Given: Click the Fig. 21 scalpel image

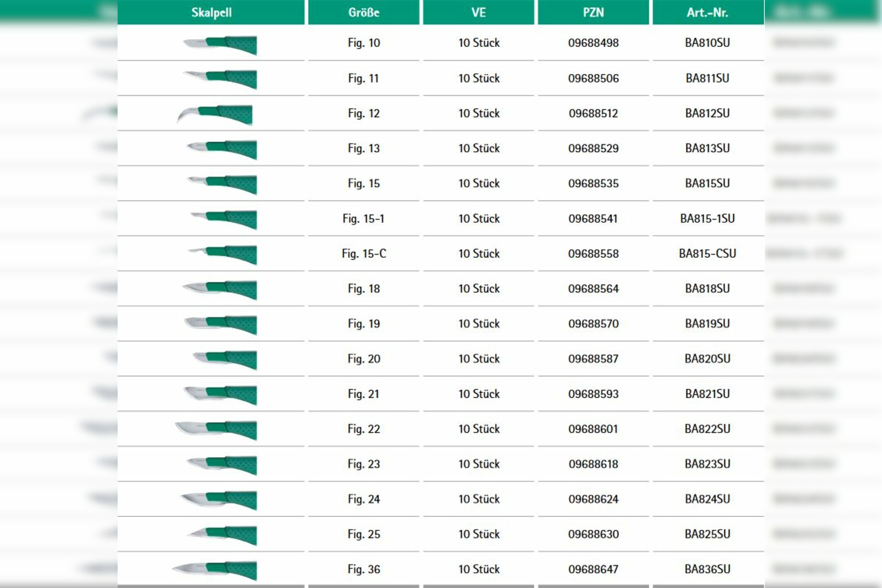Looking at the screenshot, I should [220, 395].
